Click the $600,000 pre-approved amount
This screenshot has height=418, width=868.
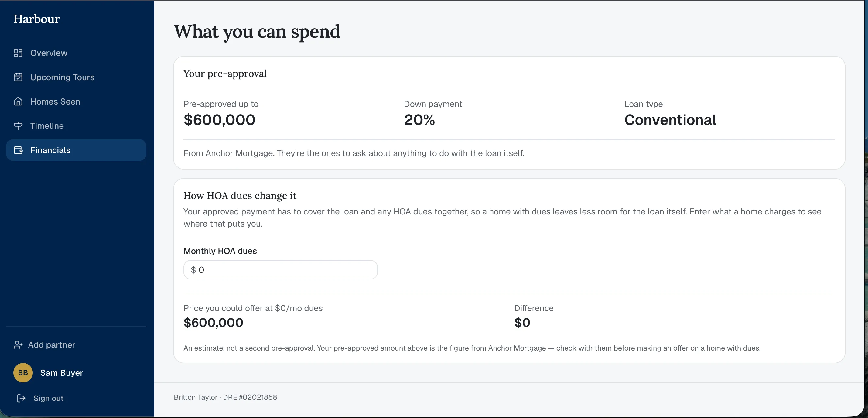pos(219,120)
